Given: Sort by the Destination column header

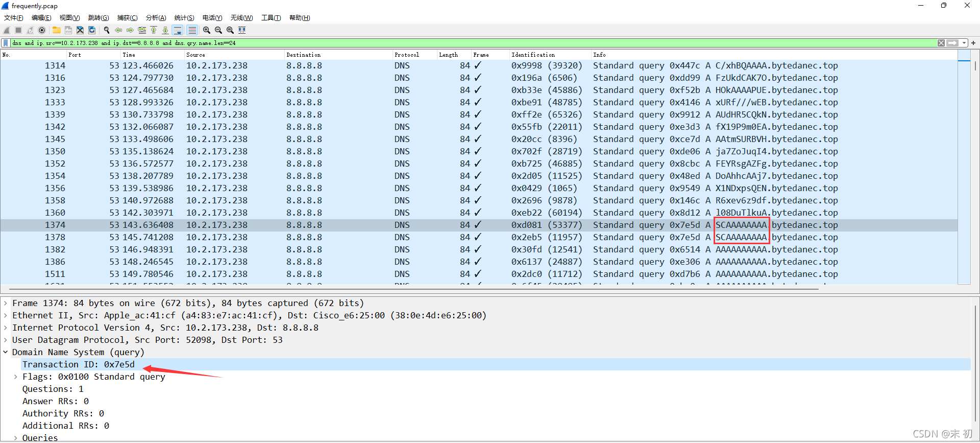Looking at the screenshot, I should 338,55.
